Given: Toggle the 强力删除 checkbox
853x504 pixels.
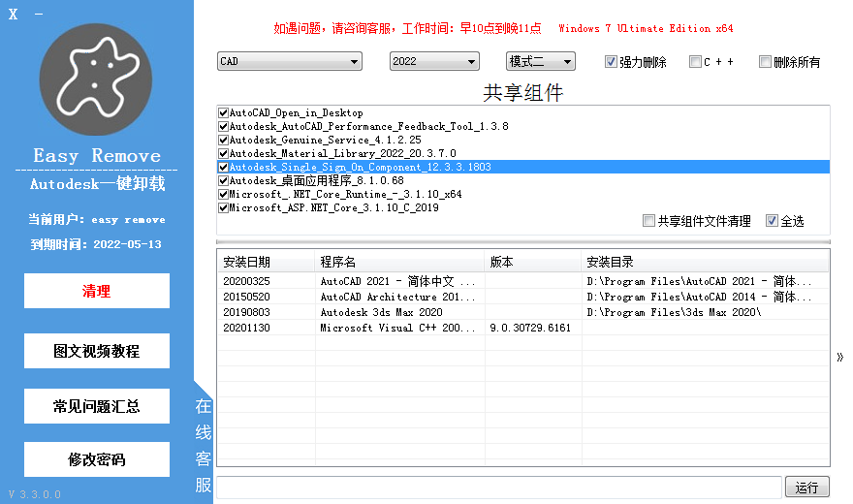Looking at the screenshot, I should [x=611, y=61].
